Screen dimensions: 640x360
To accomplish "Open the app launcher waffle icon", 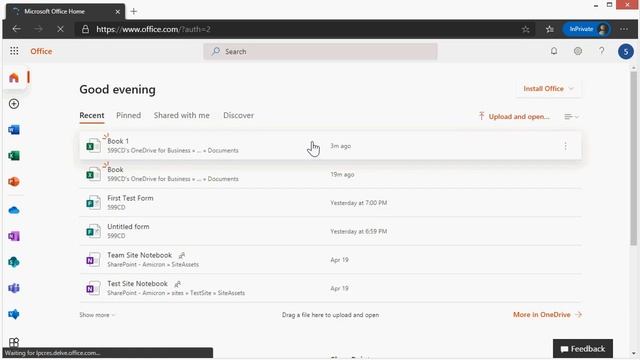I will (x=14, y=51).
